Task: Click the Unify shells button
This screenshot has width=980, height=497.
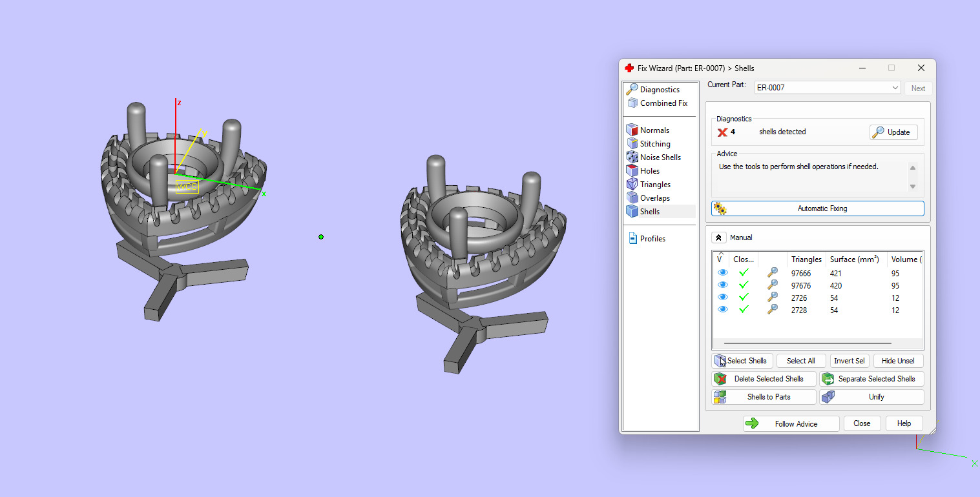Action: (x=871, y=397)
